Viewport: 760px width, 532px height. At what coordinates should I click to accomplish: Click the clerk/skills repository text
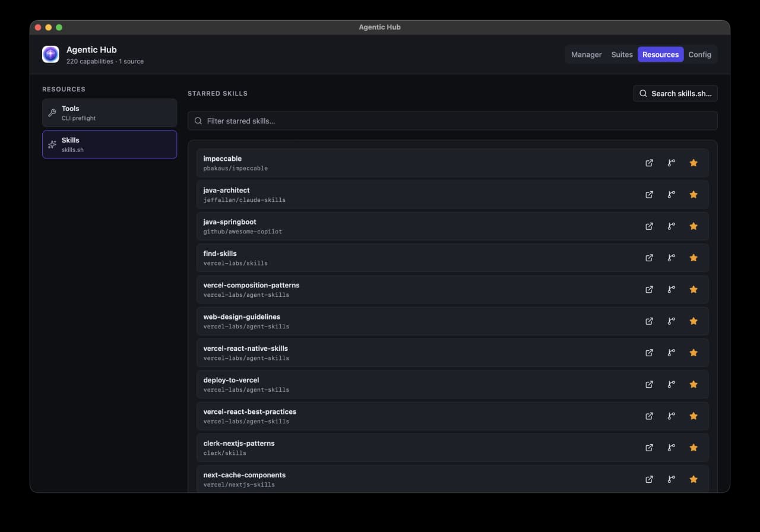(x=225, y=453)
